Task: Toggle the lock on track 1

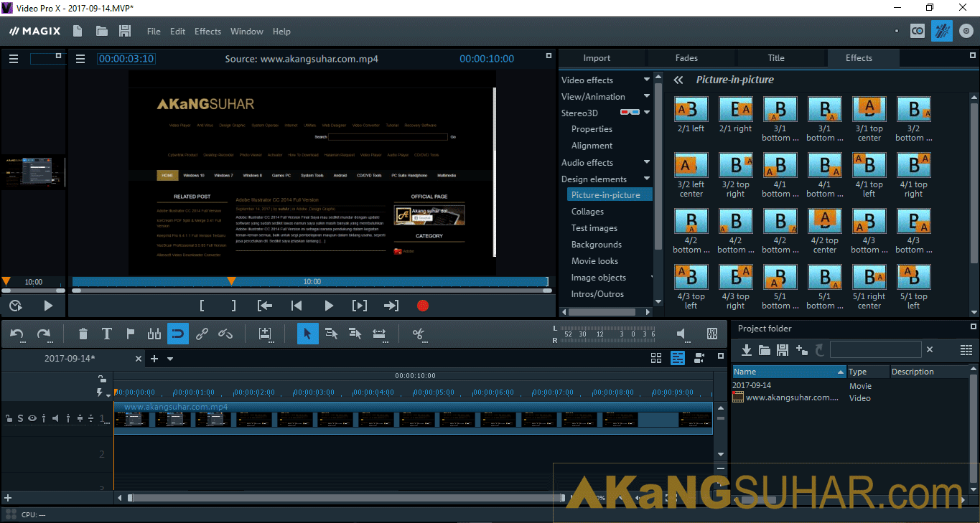Action: [x=9, y=418]
